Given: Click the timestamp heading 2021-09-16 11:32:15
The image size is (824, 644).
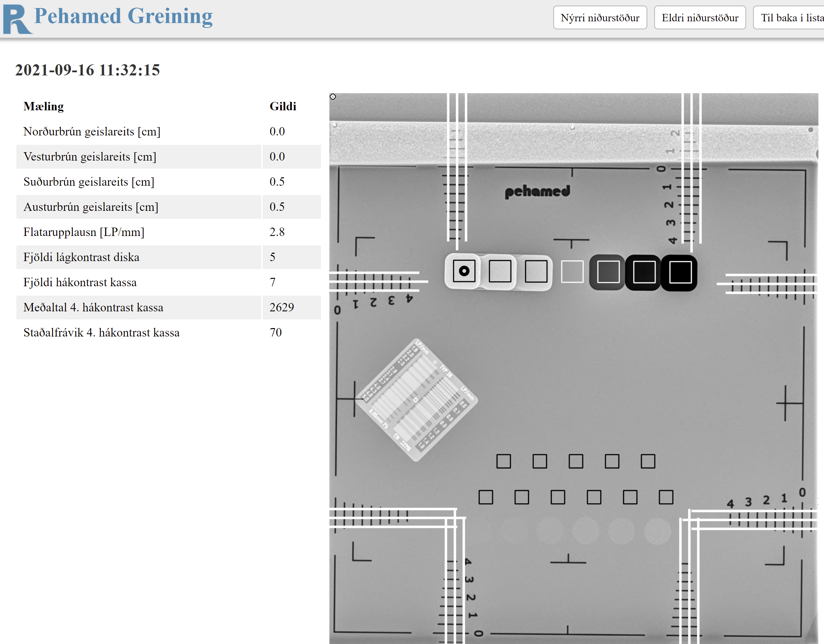Looking at the screenshot, I should pos(88,70).
